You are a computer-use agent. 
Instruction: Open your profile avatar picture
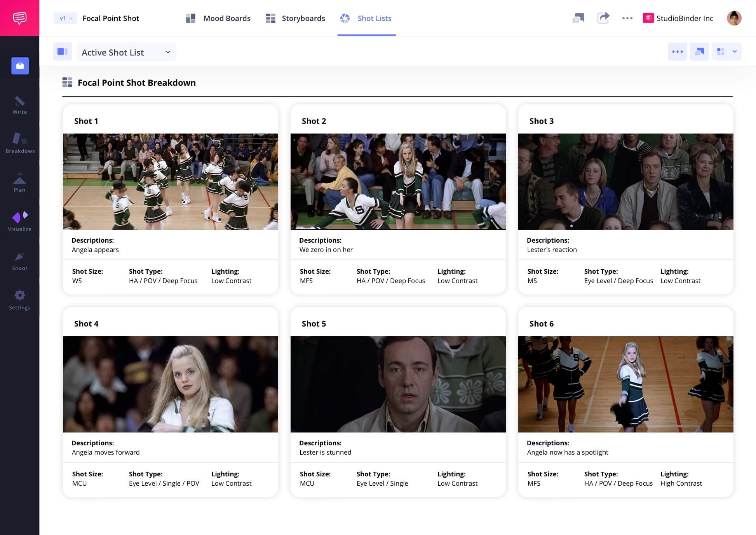(x=734, y=18)
